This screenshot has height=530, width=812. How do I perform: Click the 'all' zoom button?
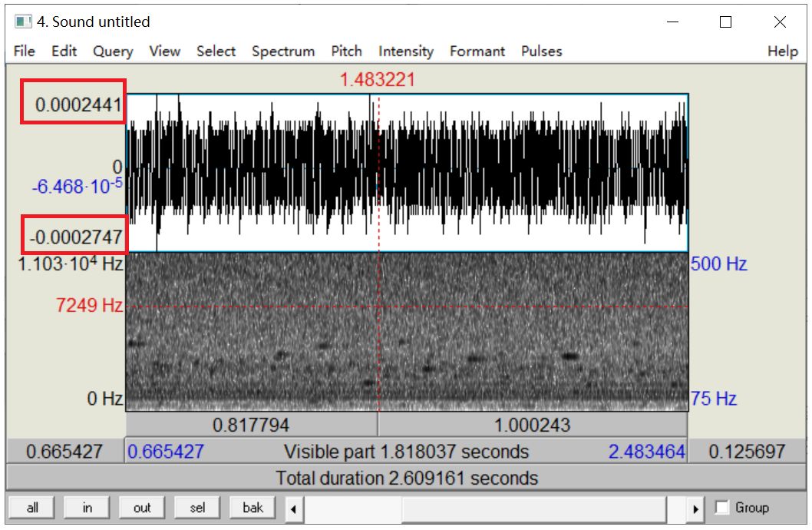pyautogui.click(x=32, y=508)
